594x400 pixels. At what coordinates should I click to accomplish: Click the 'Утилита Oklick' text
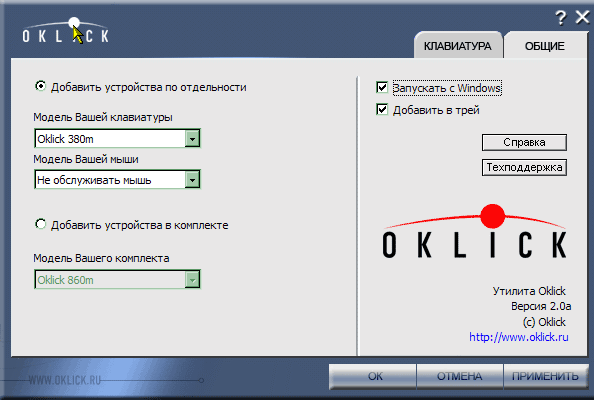click(529, 291)
